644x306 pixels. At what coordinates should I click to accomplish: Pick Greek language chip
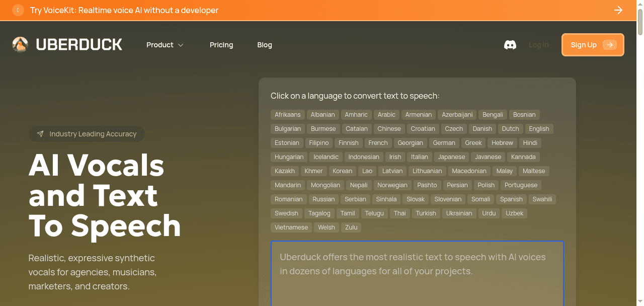tap(473, 143)
